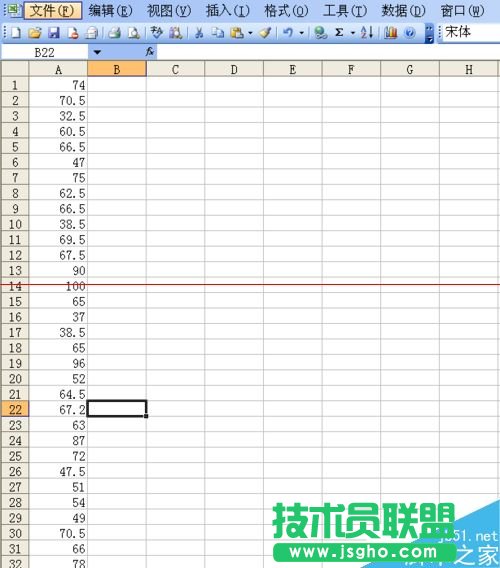This screenshot has height=568, width=500.
Task: Select column C header
Action: click(x=175, y=69)
